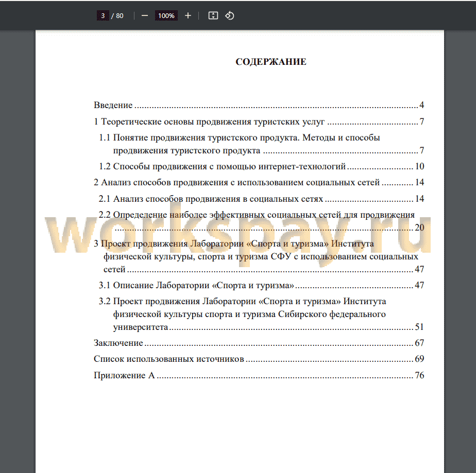
Task: Select the page number field showing 3
Action: click(103, 16)
